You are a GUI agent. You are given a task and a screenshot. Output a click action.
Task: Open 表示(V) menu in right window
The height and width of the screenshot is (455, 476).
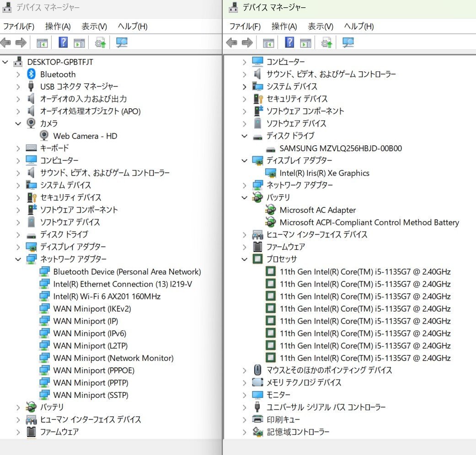321,26
